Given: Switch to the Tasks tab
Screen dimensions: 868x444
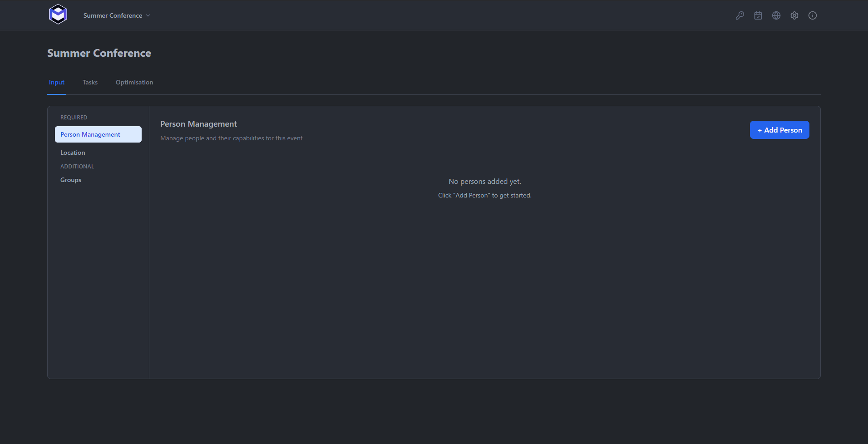Looking at the screenshot, I should coord(90,82).
